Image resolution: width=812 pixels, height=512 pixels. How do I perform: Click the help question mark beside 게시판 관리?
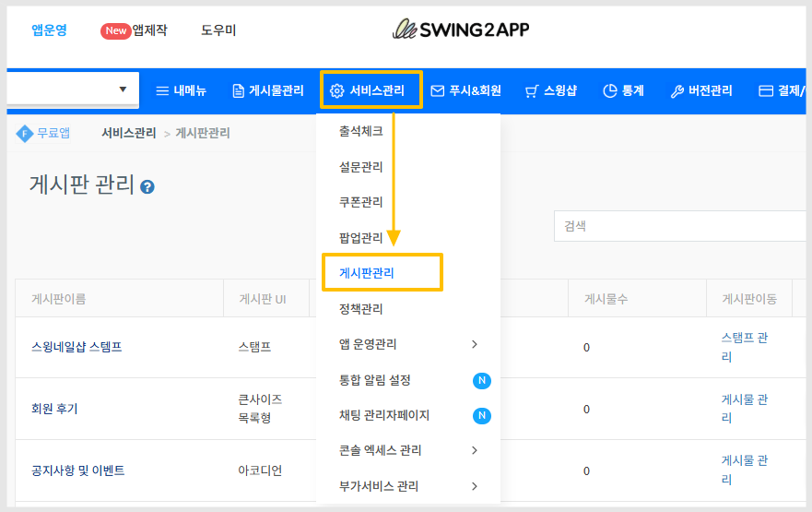[x=147, y=186]
